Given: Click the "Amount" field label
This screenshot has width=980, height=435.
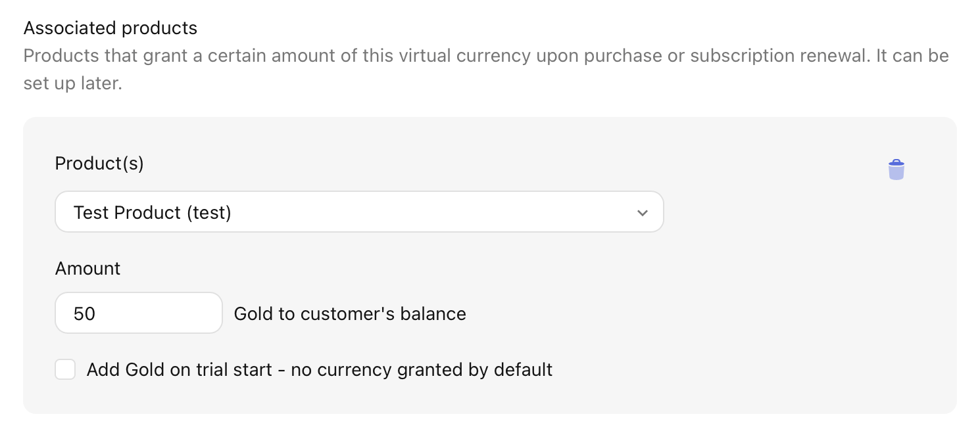Looking at the screenshot, I should (87, 269).
